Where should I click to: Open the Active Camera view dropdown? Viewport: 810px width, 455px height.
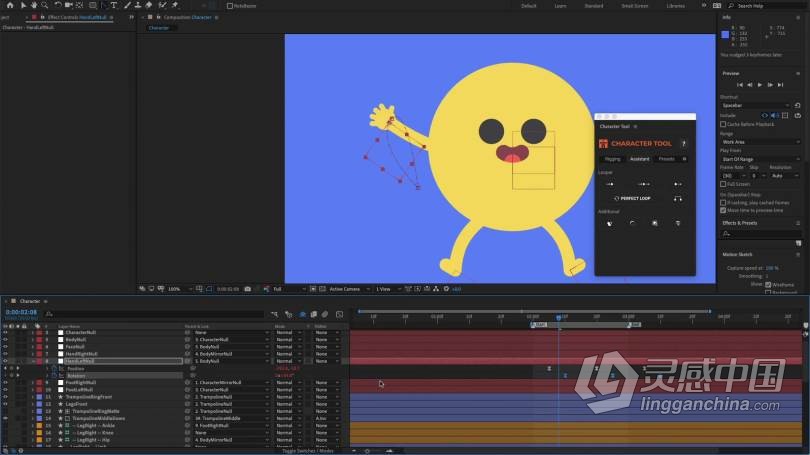348,289
